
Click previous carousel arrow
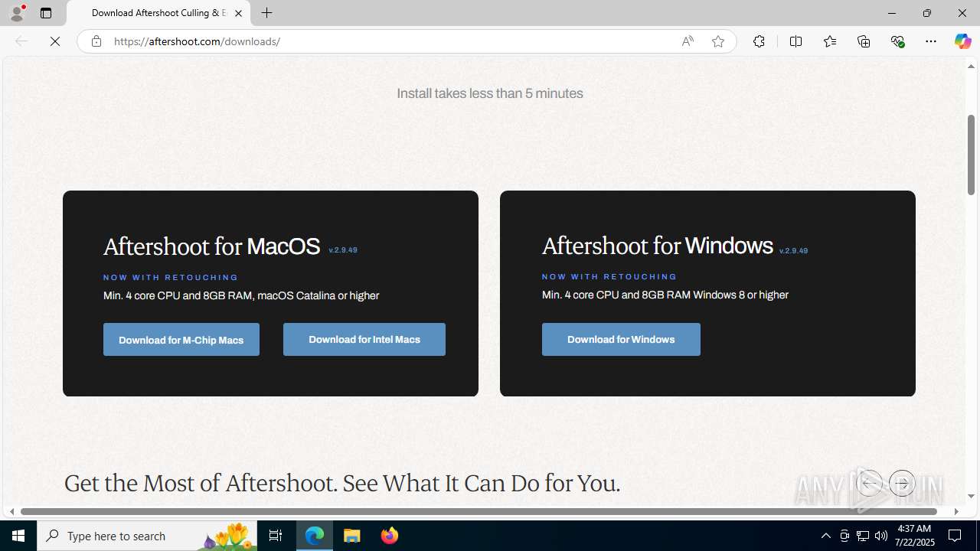[x=869, y=483]
